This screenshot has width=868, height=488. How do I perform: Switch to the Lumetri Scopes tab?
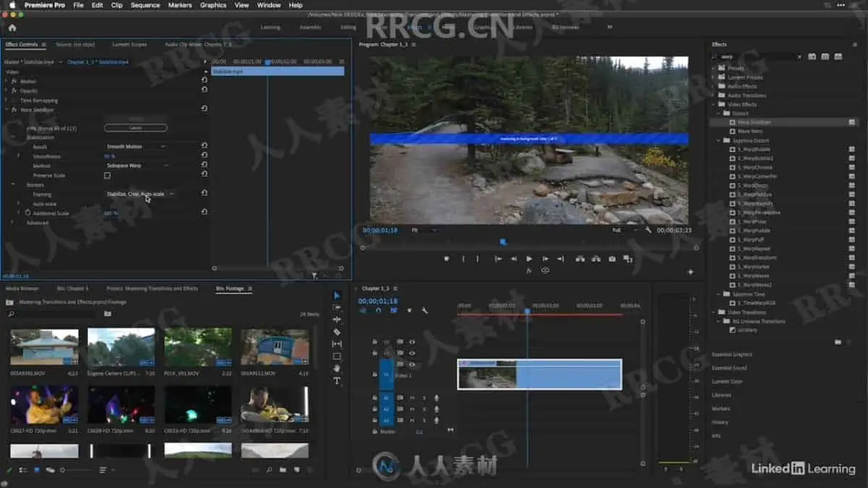pyautogui.click(x=130, y=44)
